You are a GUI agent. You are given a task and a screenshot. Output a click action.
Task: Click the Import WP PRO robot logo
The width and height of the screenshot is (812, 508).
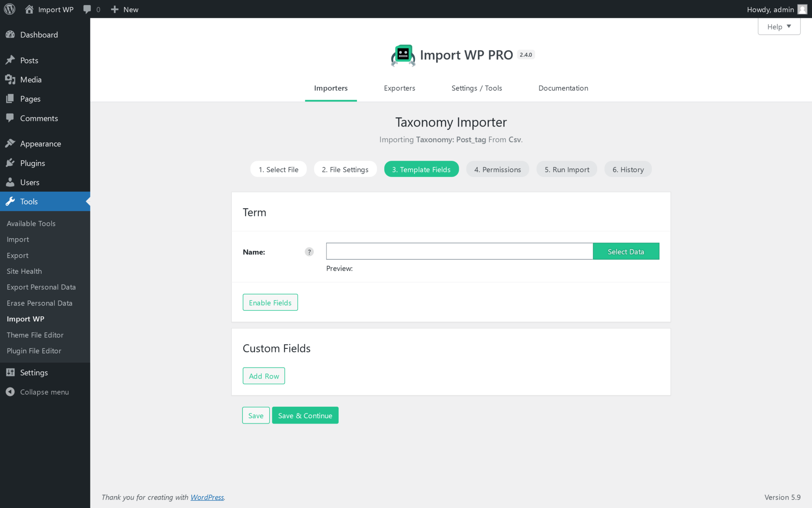pos(402,55)
